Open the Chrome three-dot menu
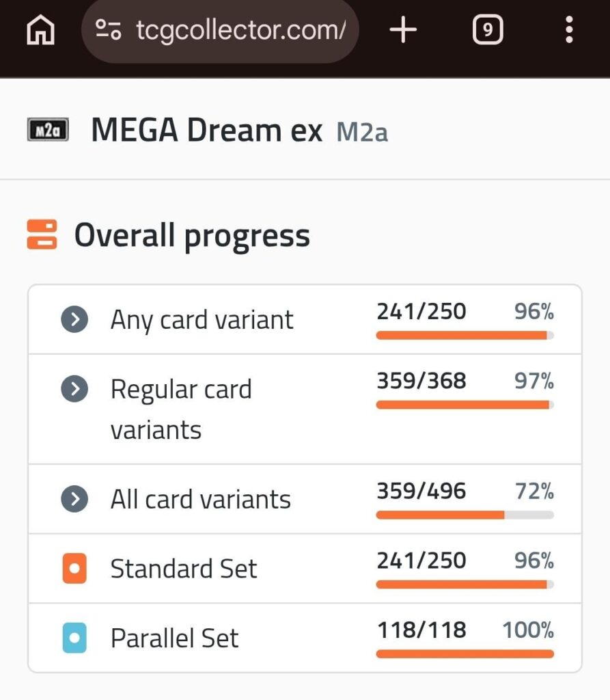The width and height of the screenshot is (610, 700). (x=569, y=29)
